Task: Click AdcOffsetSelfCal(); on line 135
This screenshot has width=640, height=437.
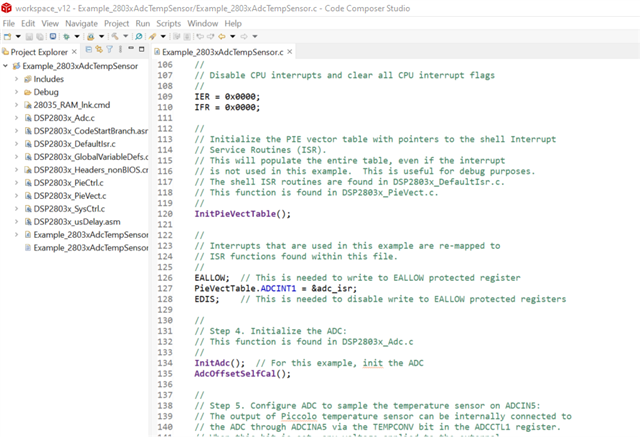Action: (242, 374)
